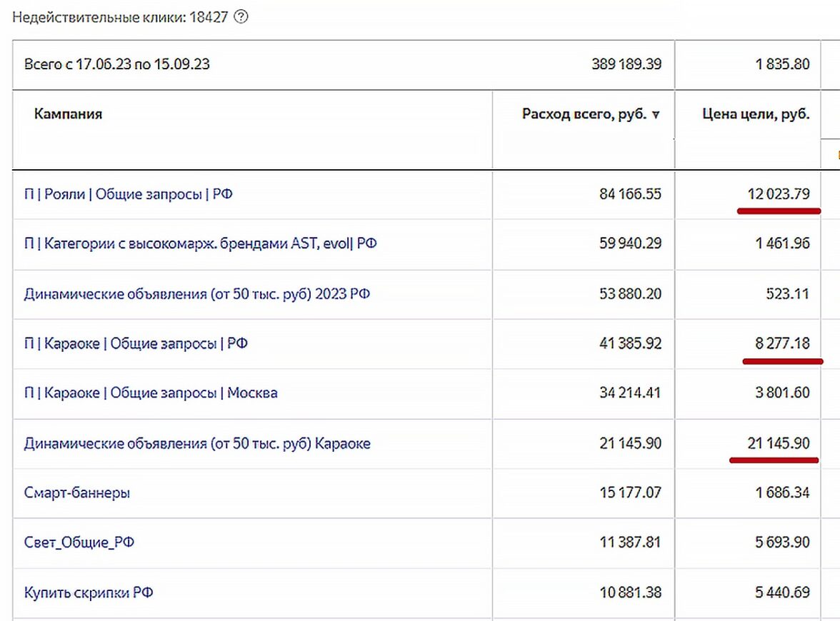The width and height of the screenshot is (840, 621).
Task: Click the Цена цели, руб. column header
Action: (756, 114)
